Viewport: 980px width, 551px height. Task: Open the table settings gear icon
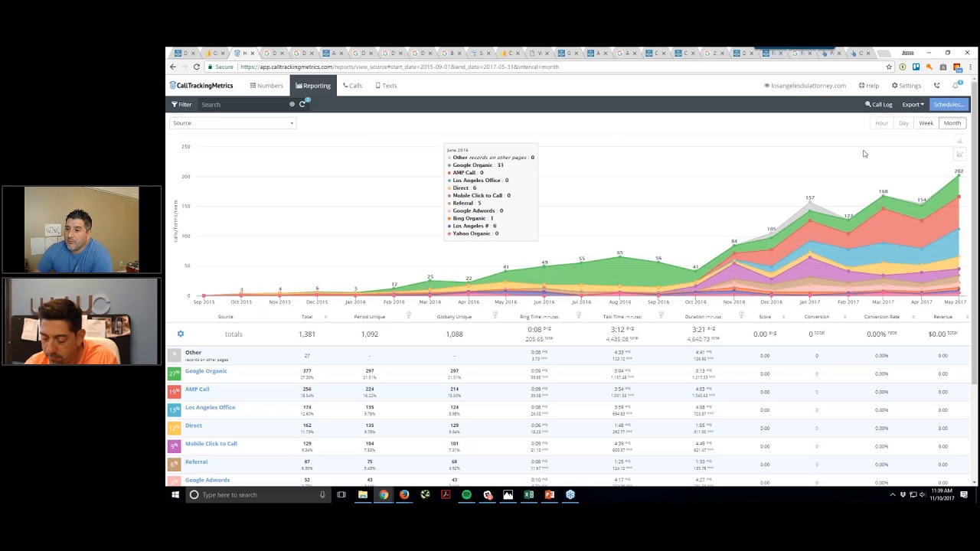pyautogui.click(x=181, y=334)
